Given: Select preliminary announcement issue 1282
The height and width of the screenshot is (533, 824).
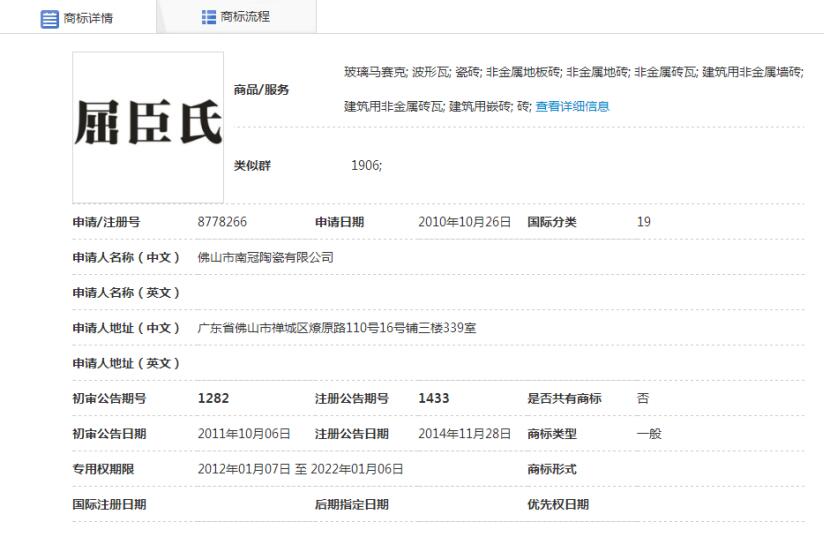Looking at the screenshot, I should pos(213,398).
